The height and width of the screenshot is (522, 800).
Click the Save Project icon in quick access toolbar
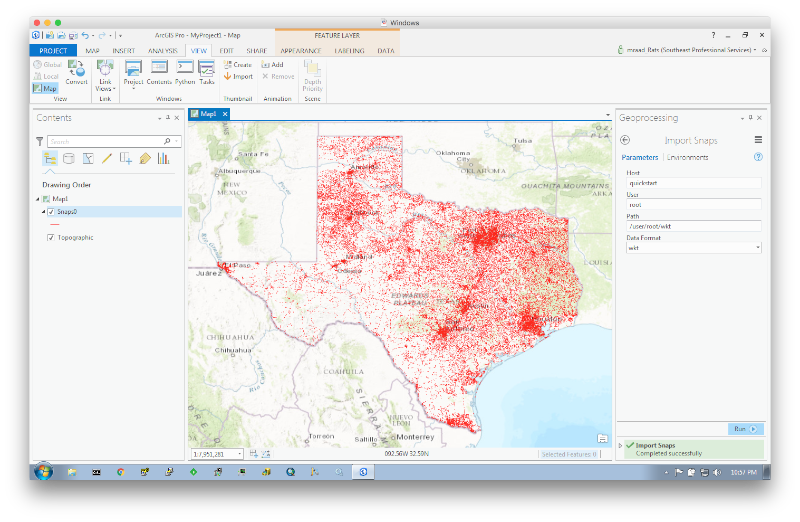[73, 35]
